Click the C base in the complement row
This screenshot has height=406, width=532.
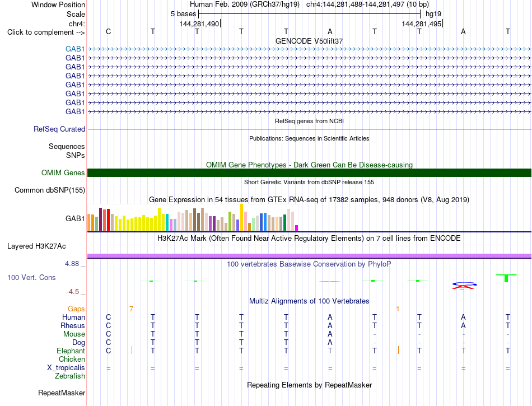(x=108, y=31)
